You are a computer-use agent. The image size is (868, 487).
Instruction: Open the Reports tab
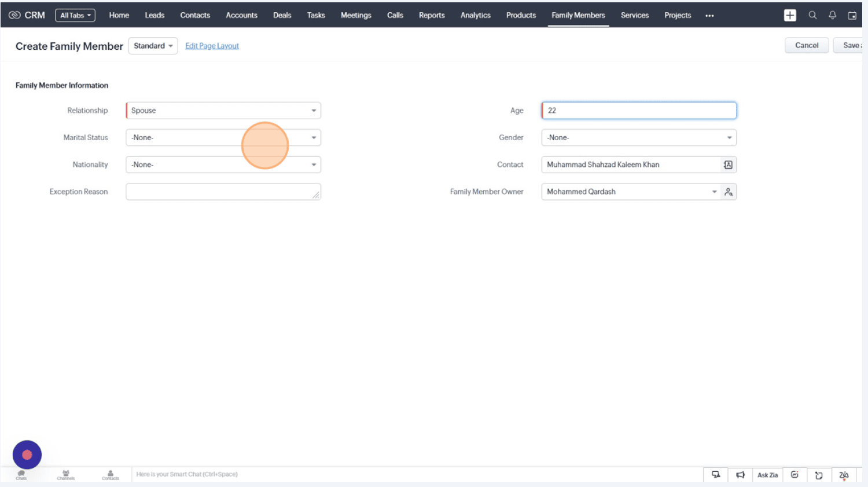click(432, 16)
